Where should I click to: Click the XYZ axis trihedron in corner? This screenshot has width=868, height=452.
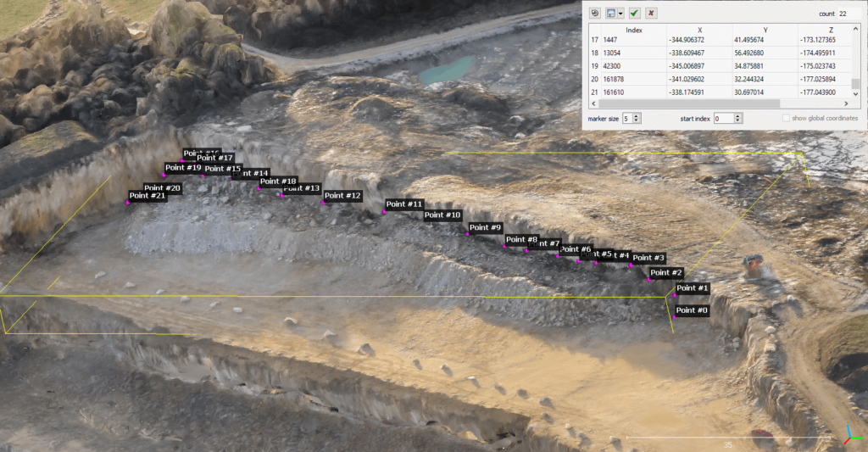[853, 435]
